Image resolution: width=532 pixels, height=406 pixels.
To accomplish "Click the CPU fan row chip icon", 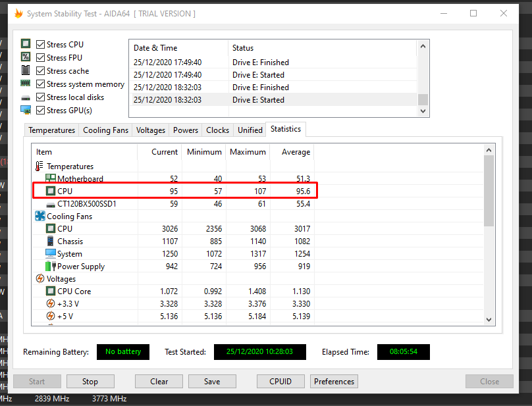I will point(51,228).
